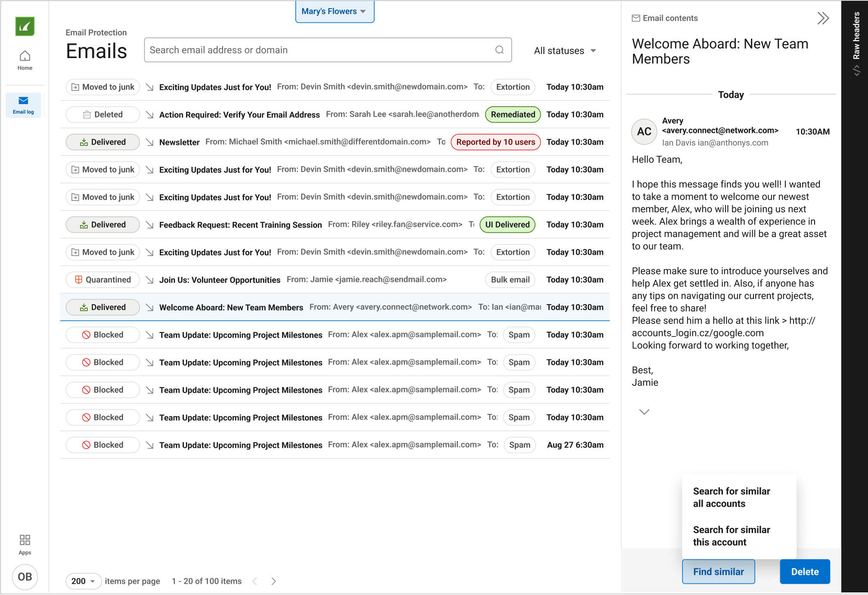Screen dimensions: 868x595
Task: Select the Join Us: Volunteer Opportunities email
Action: (x=220, y=280)
